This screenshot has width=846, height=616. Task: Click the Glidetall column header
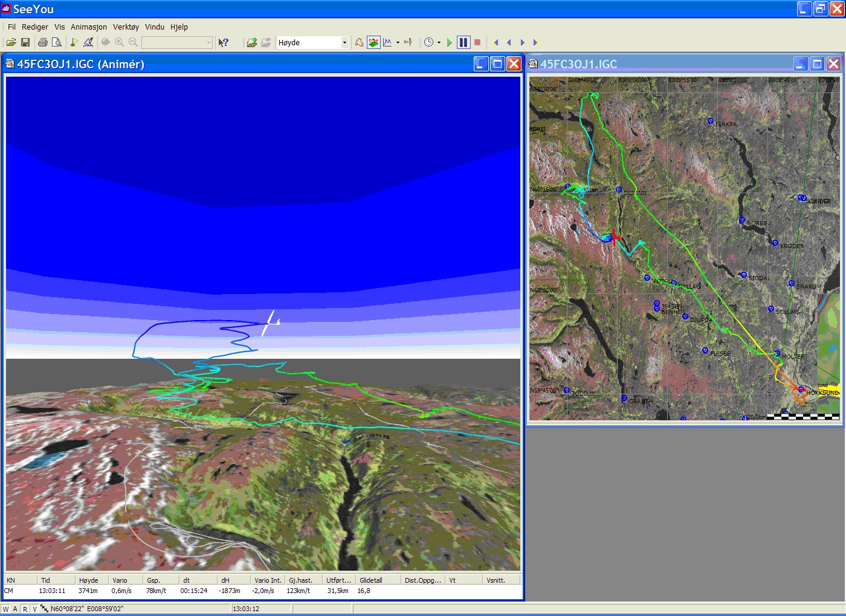[371, 580]
